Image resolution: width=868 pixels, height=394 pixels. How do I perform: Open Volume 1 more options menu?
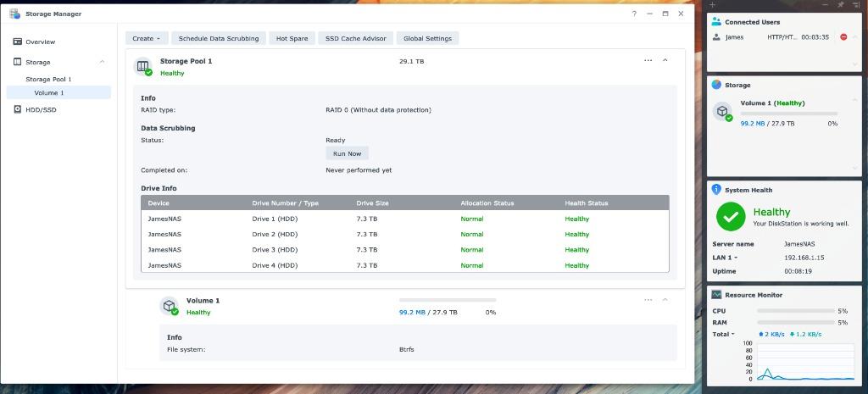648,300
